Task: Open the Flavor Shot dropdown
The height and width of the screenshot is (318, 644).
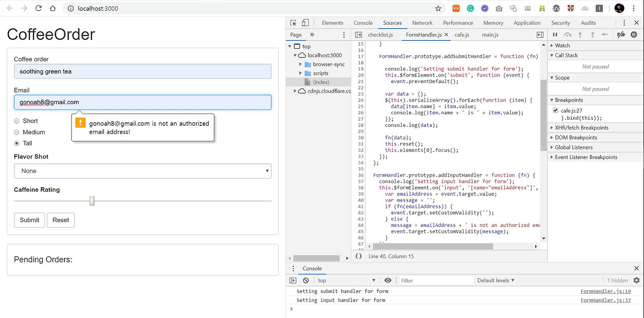Action: (142, 171)
